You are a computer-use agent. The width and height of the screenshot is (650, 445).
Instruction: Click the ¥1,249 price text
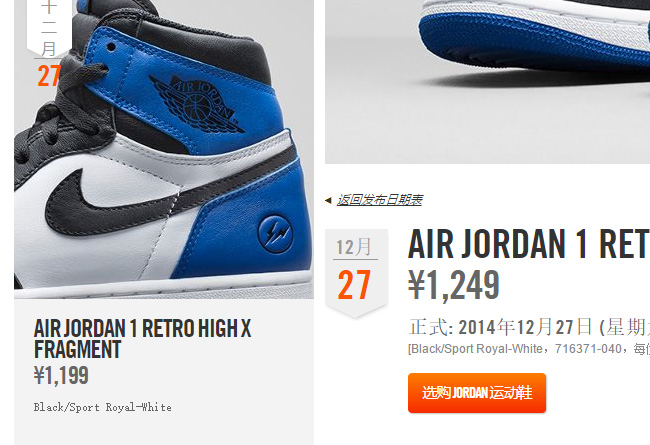point(454,285)
